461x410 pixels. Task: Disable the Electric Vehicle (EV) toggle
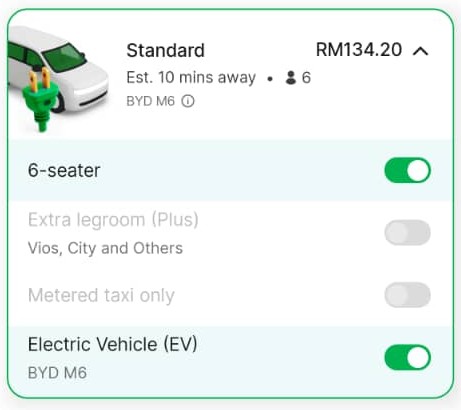tap(407, 357)
